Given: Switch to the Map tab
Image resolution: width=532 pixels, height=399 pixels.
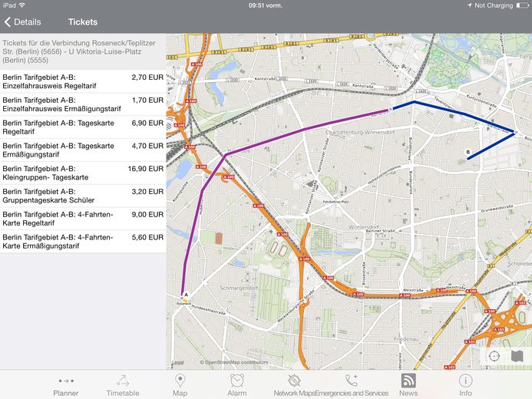Looking at the screenshot, I should [x=180, y=386].
